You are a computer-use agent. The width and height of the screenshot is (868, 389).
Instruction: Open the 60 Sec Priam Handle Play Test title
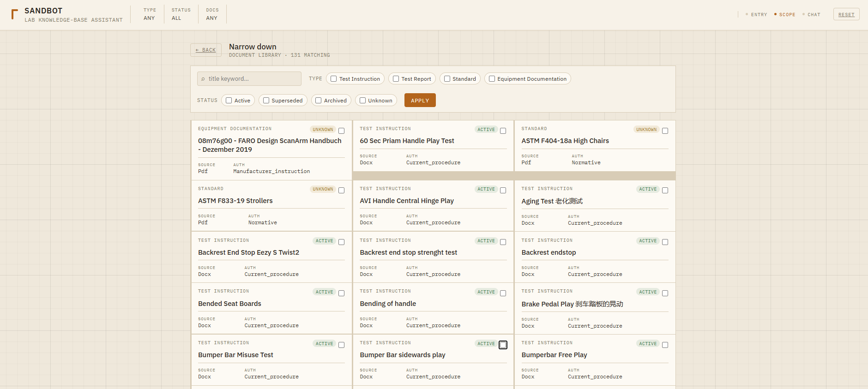(407, 141)
